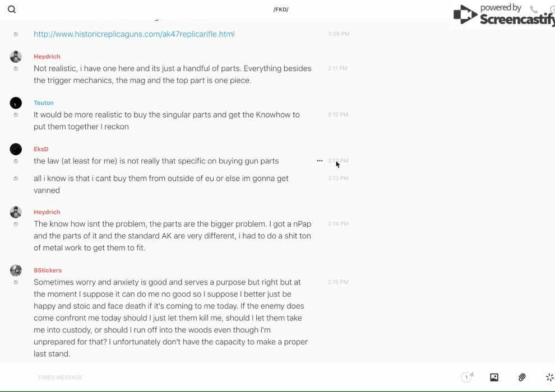Open the historicreplicaguns.com AK47 link
This screenshot has width=555, height=392.
(134, 34)
